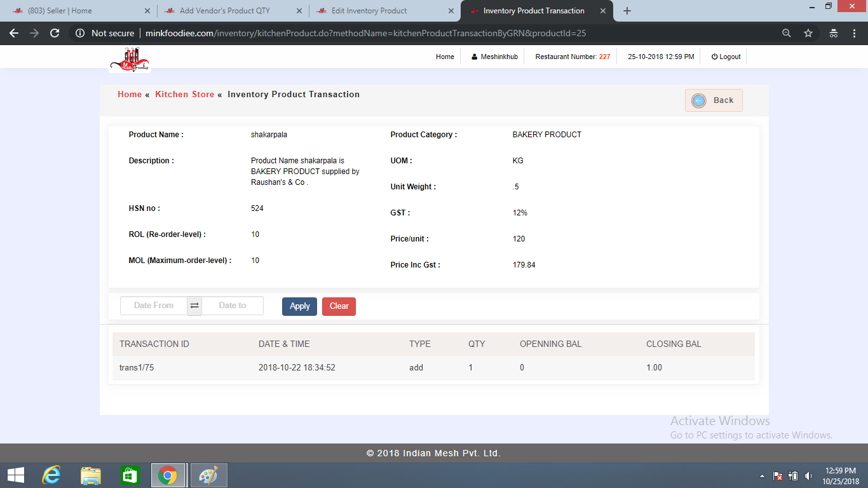Show hidden system tray icons
Viewport: 868px width, 488px height.
point(762,476)
